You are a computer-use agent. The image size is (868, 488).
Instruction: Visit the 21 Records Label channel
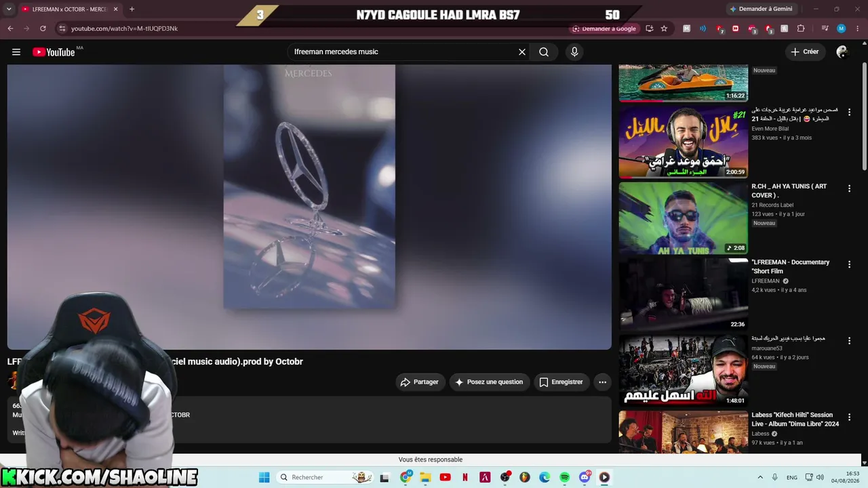click(x=772, y=205)
